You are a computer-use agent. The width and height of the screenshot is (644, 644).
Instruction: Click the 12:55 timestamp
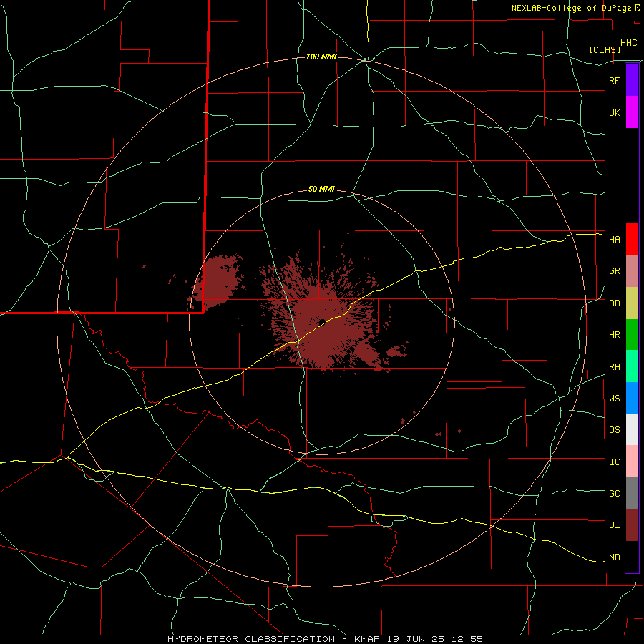point(468,639)
